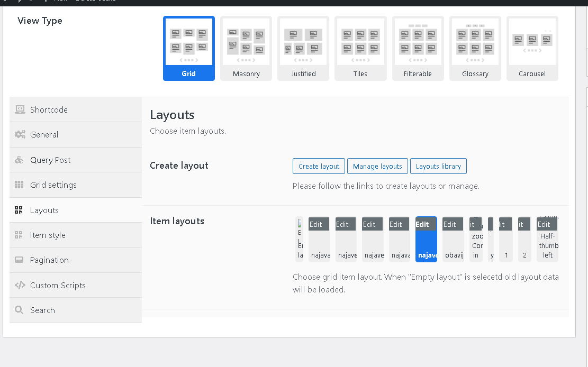Screen dimensions: 588x367
Task: Select the obavij item layout
Action: (453, 249)
